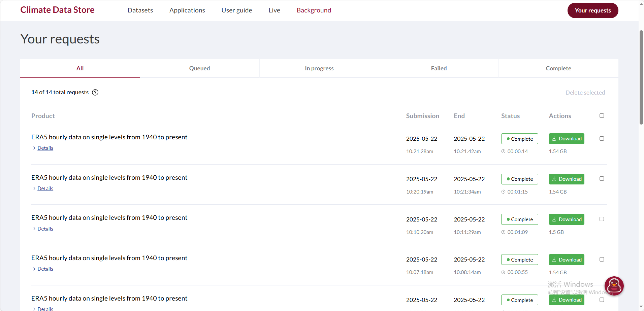
Task: Click the submission time 10:21:28am
Action: (420, 151)
